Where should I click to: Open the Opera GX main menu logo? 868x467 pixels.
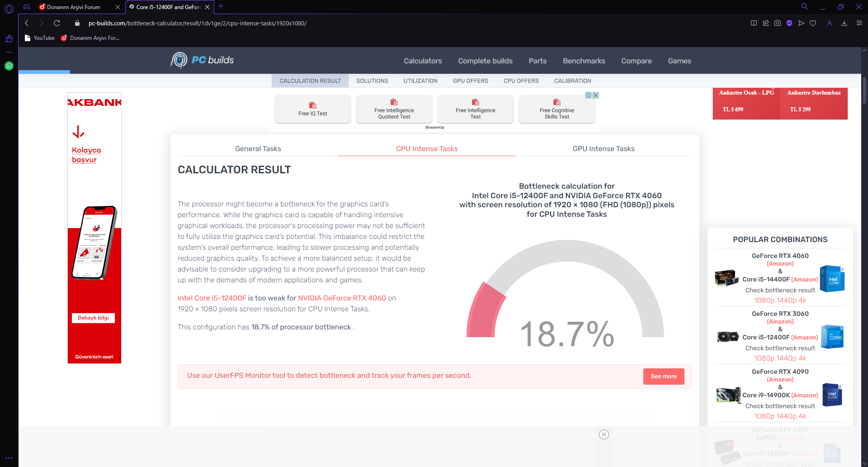pos(9,9)
